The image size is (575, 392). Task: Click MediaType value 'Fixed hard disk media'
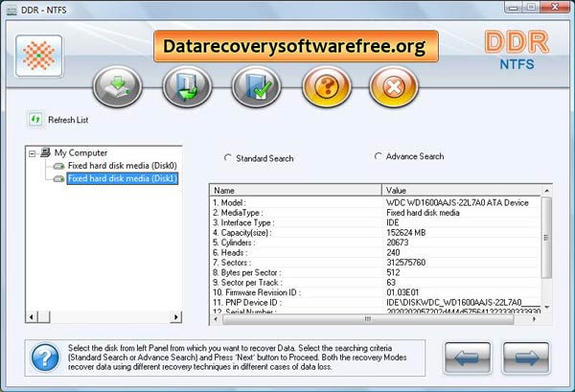(x=423, y=213)
